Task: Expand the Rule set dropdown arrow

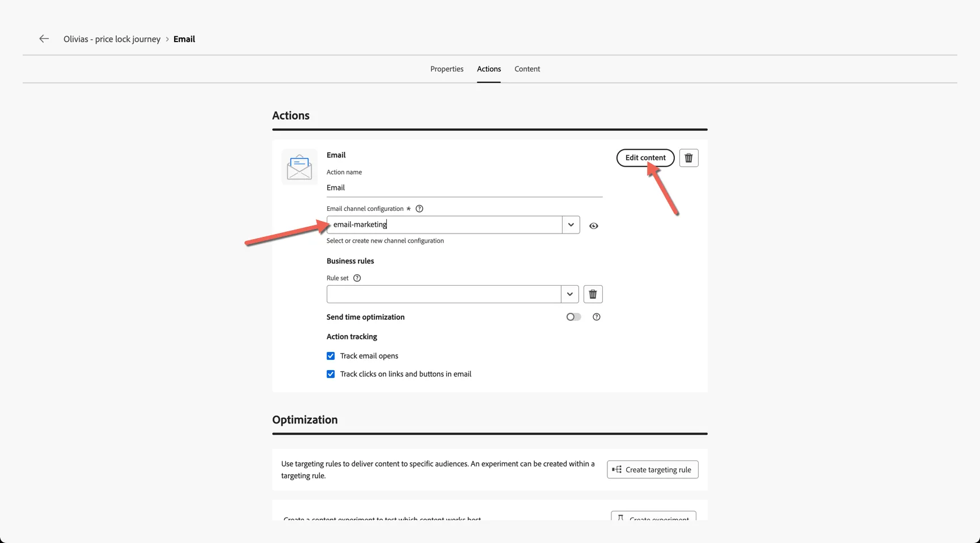Action: pos(569,294)
